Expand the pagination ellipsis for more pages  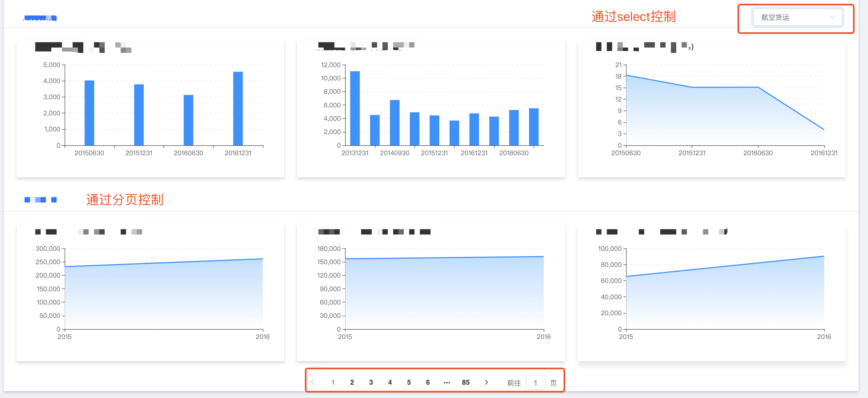(447, 382)
